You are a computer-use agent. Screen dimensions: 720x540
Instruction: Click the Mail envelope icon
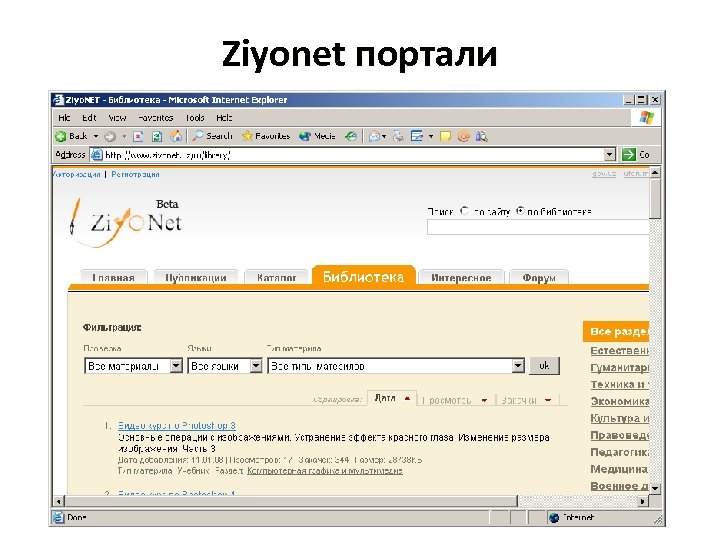click(x=374, y=136)
